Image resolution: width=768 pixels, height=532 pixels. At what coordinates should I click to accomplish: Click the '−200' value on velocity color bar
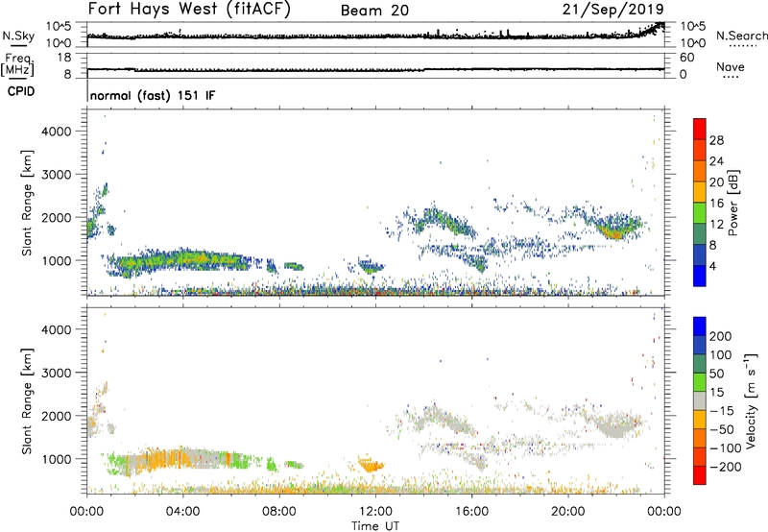(x=725, y=467)
